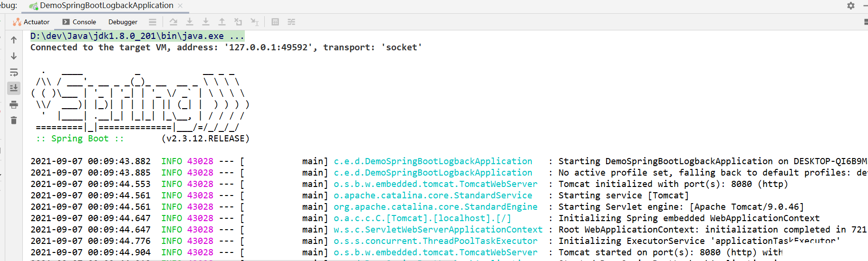Click the Print console icon
The height and width of the screenshot is (261, 868).
[14, 104]
